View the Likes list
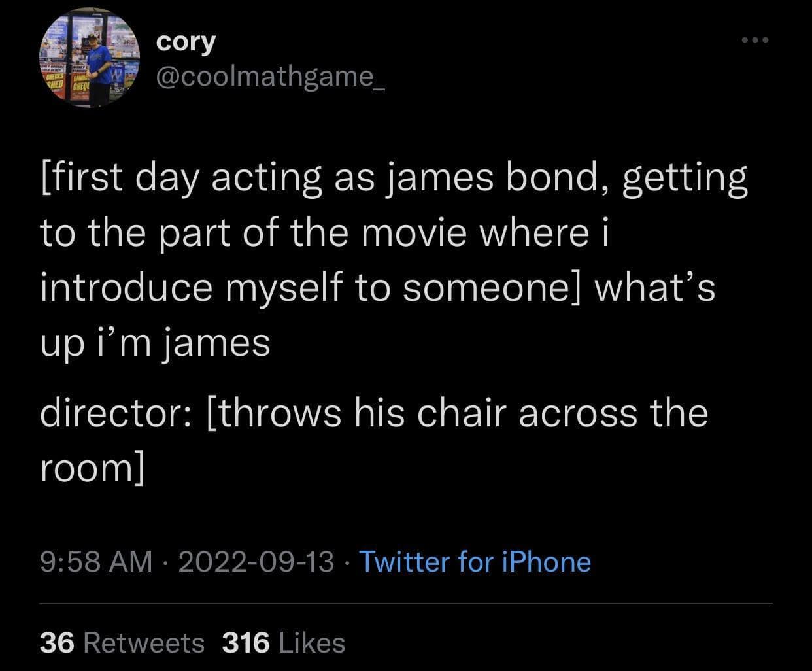Viewport: 812px width, 671px height. [x=312, y=643]
